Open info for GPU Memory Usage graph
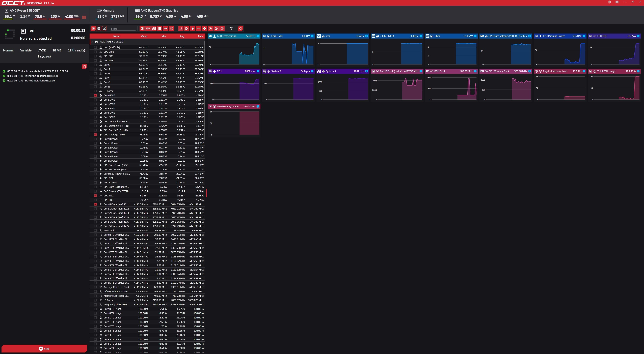Screen dimensions: 644x354 (258, 106)
